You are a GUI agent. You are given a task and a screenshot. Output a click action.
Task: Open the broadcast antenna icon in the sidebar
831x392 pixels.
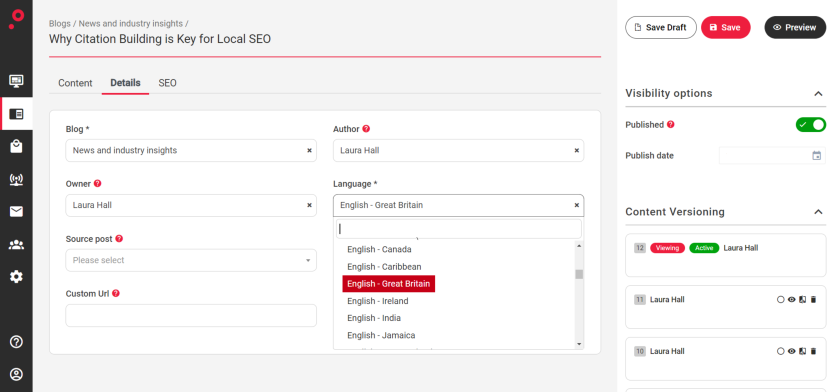pos(16,180)
